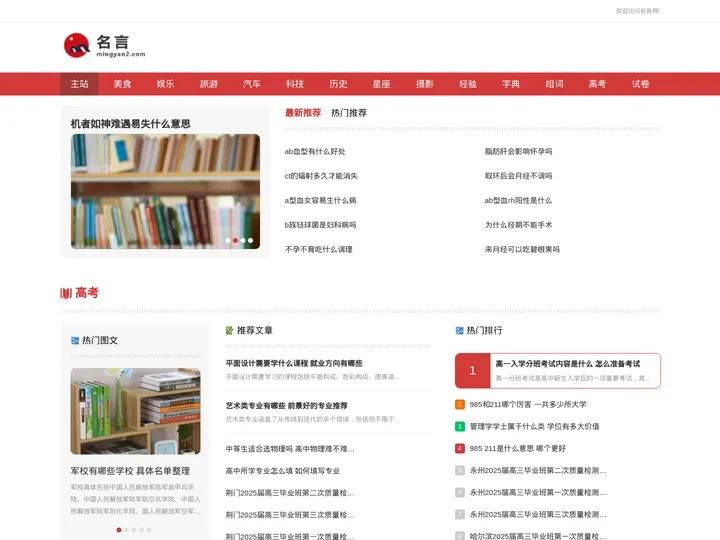720x540 pixels.
Task: Open article 中等生适合选物理吗
Action: pos(290,449)
